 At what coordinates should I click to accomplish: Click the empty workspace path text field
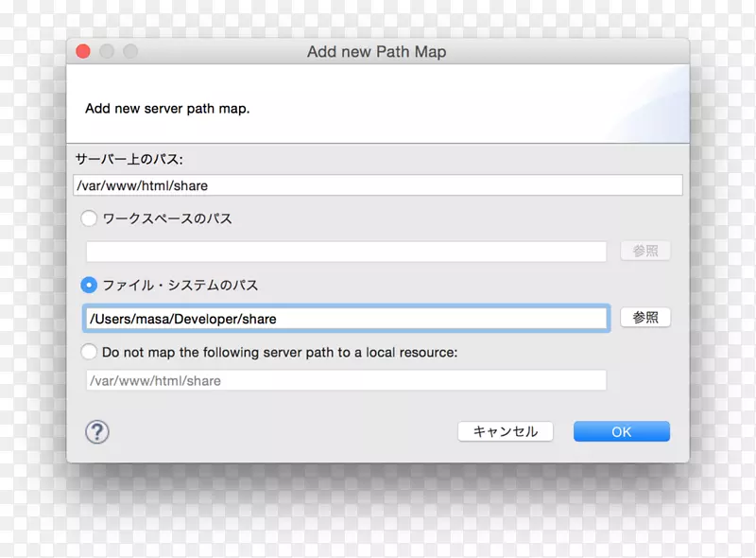click(346, 252)
